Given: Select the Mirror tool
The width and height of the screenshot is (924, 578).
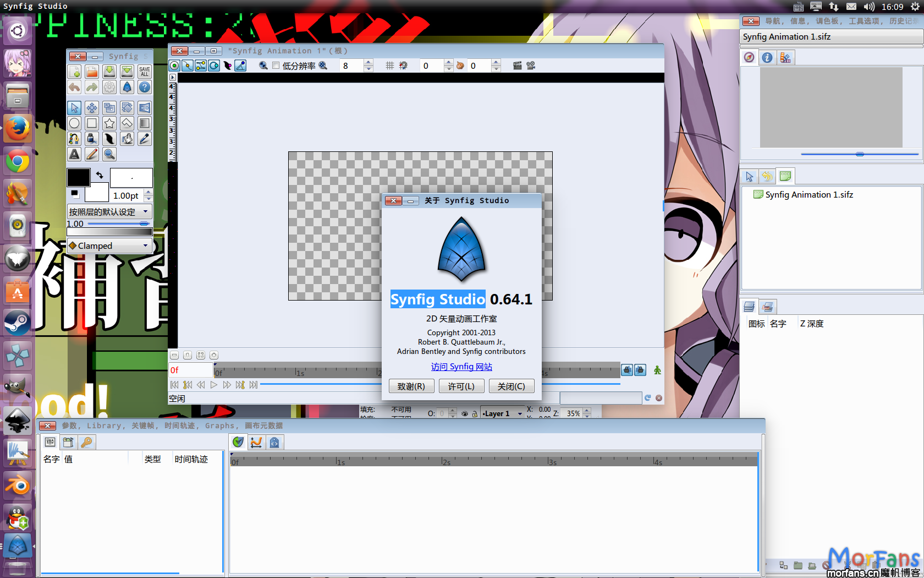Looking at the screenshot, I should coord(145,108).
